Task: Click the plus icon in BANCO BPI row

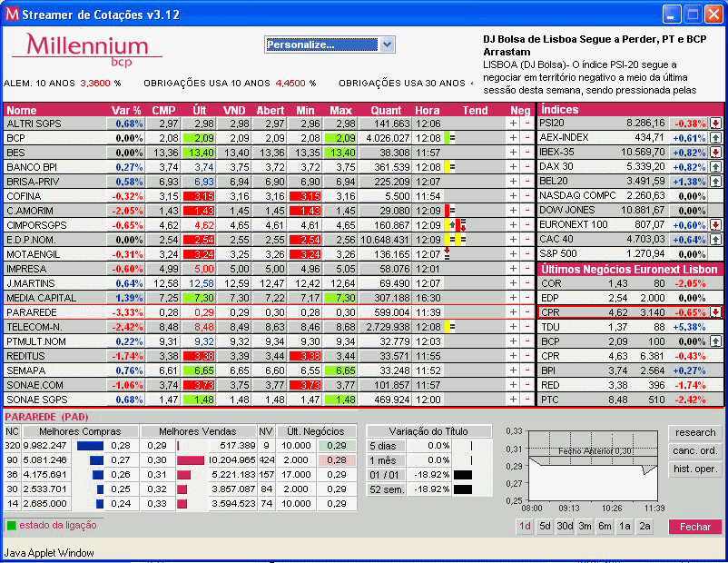Action: tap(513, 167)
